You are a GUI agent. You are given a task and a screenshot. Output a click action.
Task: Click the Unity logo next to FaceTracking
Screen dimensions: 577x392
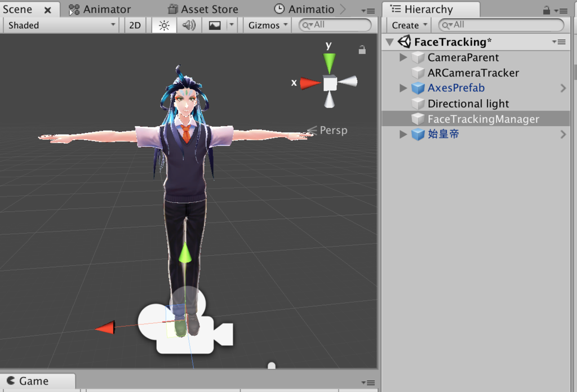tap(405, 42)
